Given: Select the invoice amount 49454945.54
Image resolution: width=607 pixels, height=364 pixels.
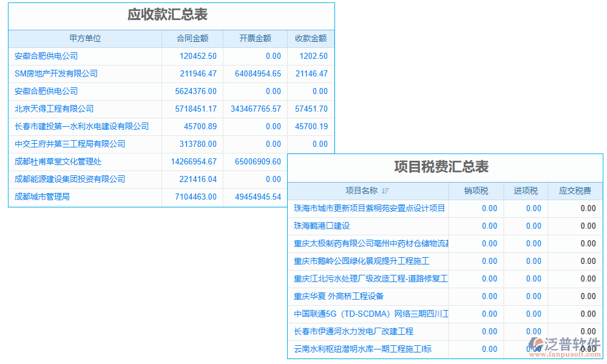Looking at the screenshot, I should pos(258,197).
